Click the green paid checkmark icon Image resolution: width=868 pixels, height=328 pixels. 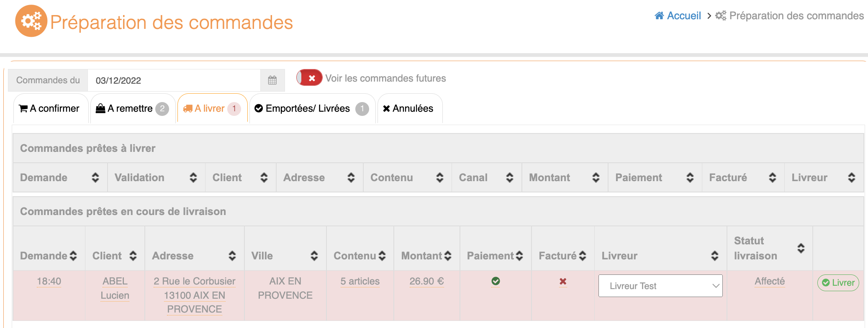tap(496, 281)
